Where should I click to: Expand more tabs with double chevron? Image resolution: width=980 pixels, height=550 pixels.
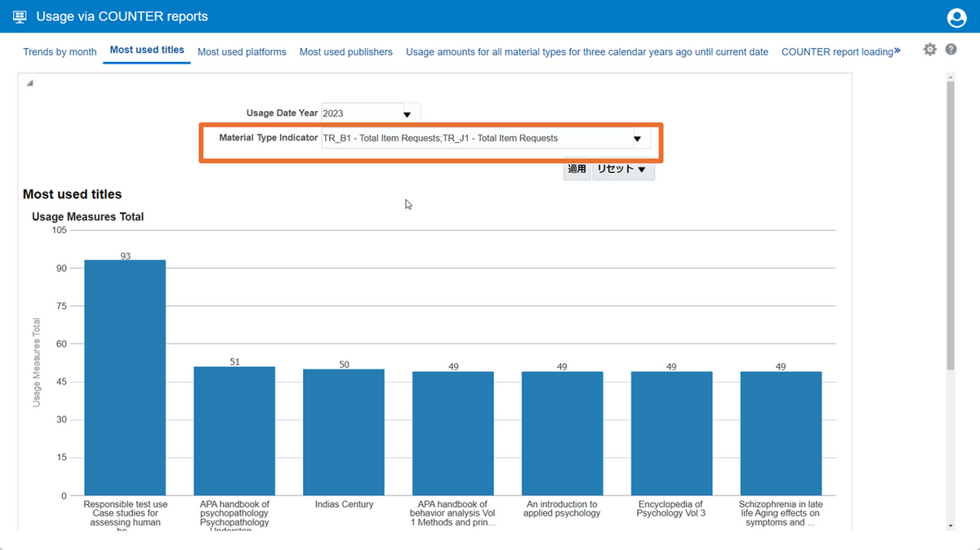pos(897,51)
